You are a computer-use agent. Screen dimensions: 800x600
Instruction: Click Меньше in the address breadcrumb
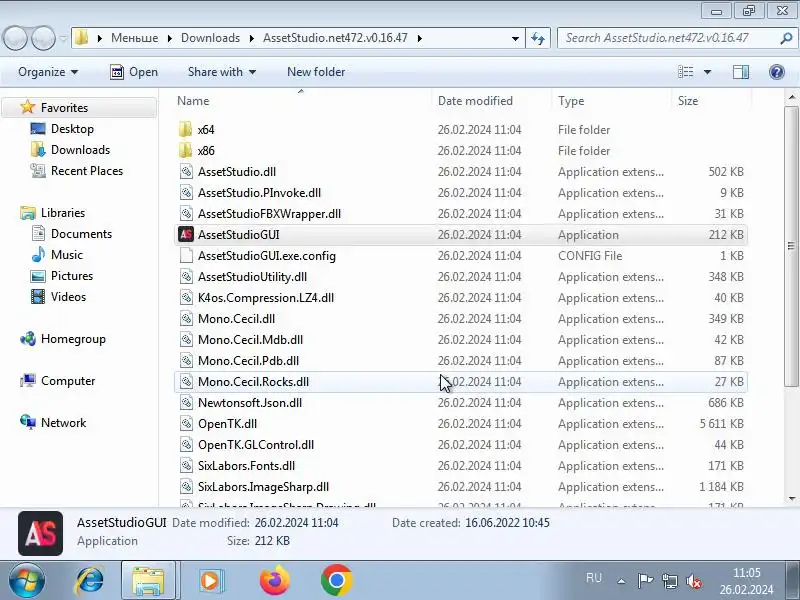(x=134, y=38)
